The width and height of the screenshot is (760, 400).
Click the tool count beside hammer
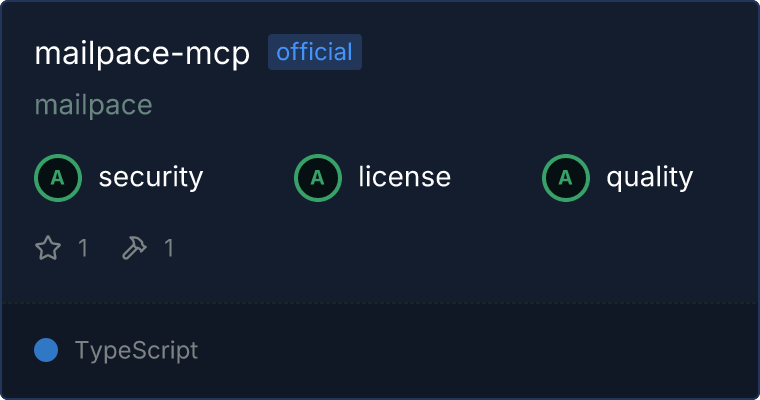(169, 248)
